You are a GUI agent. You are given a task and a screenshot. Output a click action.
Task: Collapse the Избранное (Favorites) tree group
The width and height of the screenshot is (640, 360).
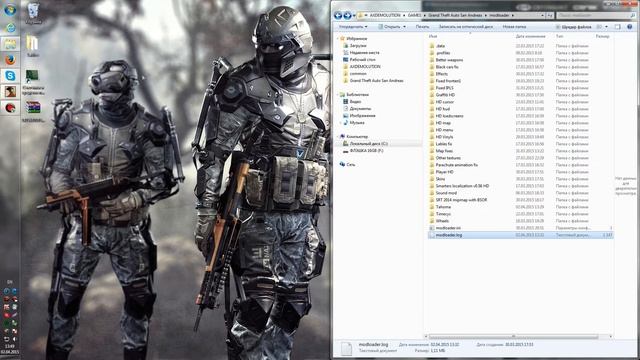[x=338, y=38]
